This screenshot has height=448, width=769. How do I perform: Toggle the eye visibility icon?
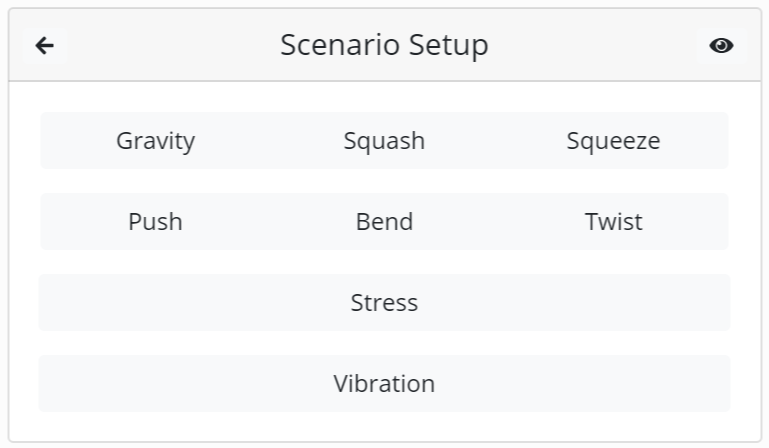pyautogui.click(x=721, y=46)
